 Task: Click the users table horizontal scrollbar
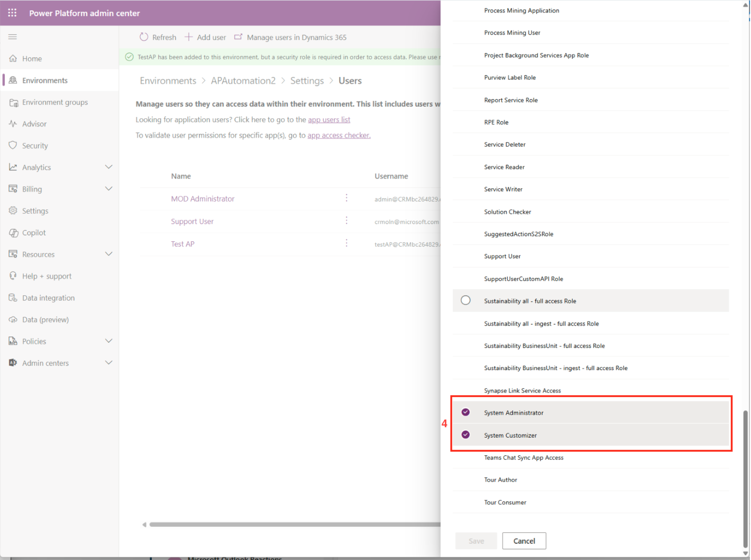click(295, 524)
